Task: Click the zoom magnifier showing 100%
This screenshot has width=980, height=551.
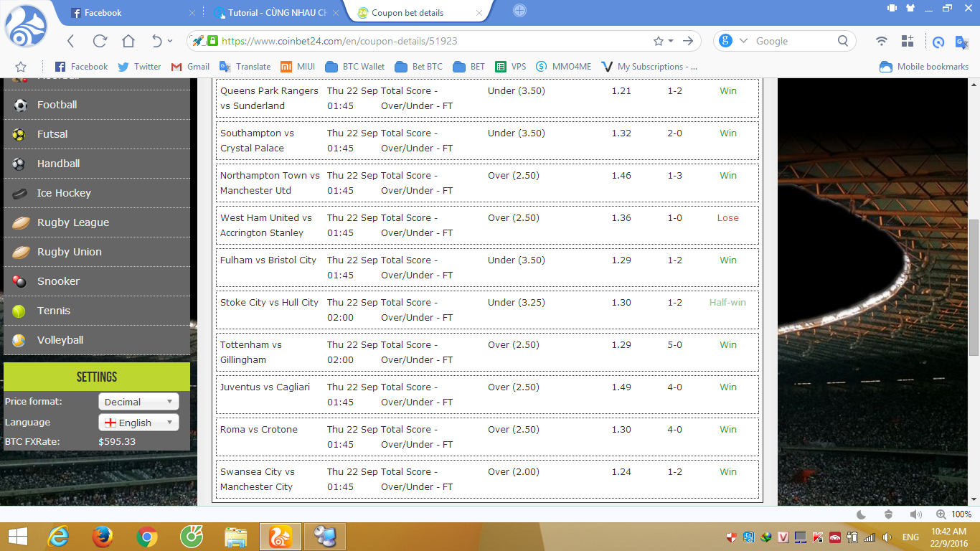Action: pos(941,514)
